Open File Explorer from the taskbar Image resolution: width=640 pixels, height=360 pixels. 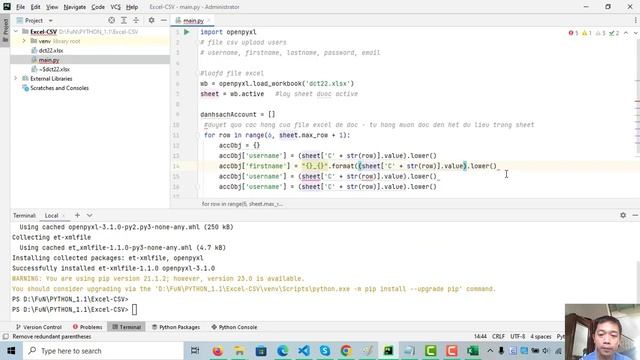tap(239, 351)
